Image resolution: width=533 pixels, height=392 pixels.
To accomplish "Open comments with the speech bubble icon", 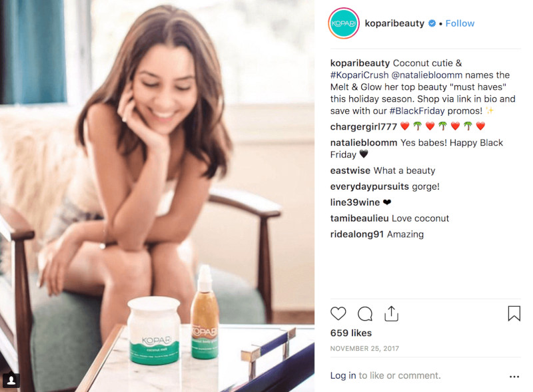I will coord(364,313).
